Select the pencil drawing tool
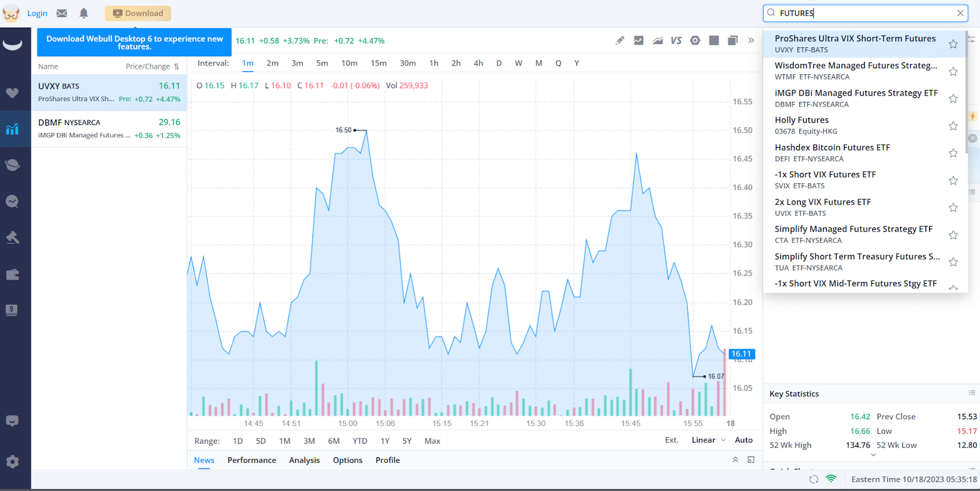 (620, 40)
